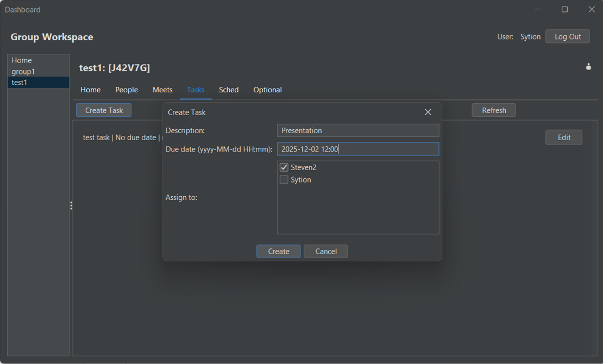603x364 pixels.
Task: Click the sidebar splitter handle dots
Action: 71,205
